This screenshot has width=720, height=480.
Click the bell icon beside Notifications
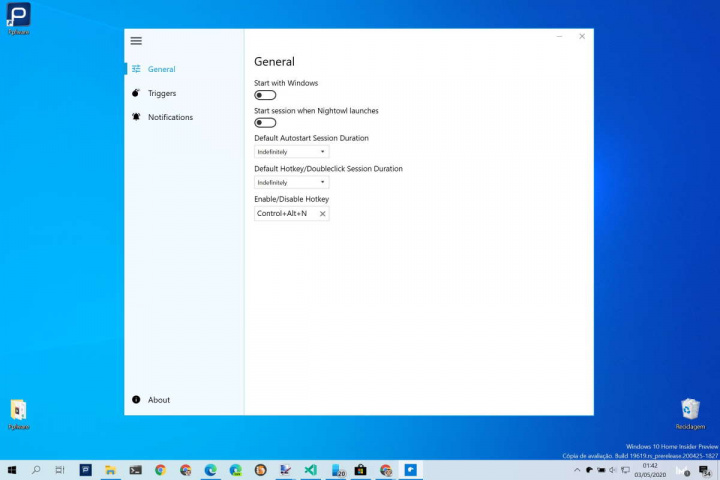pyautogui.click(x=136, y=117)
